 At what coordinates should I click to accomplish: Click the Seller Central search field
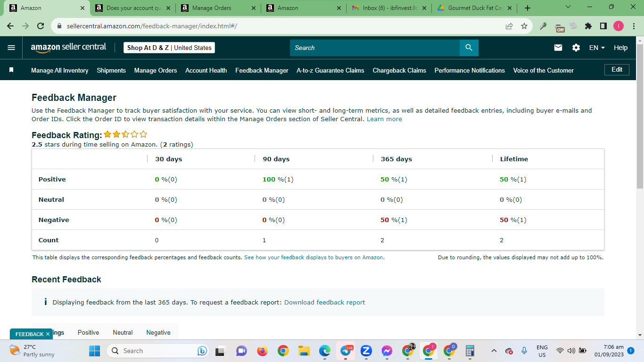(x=375, y=48)
